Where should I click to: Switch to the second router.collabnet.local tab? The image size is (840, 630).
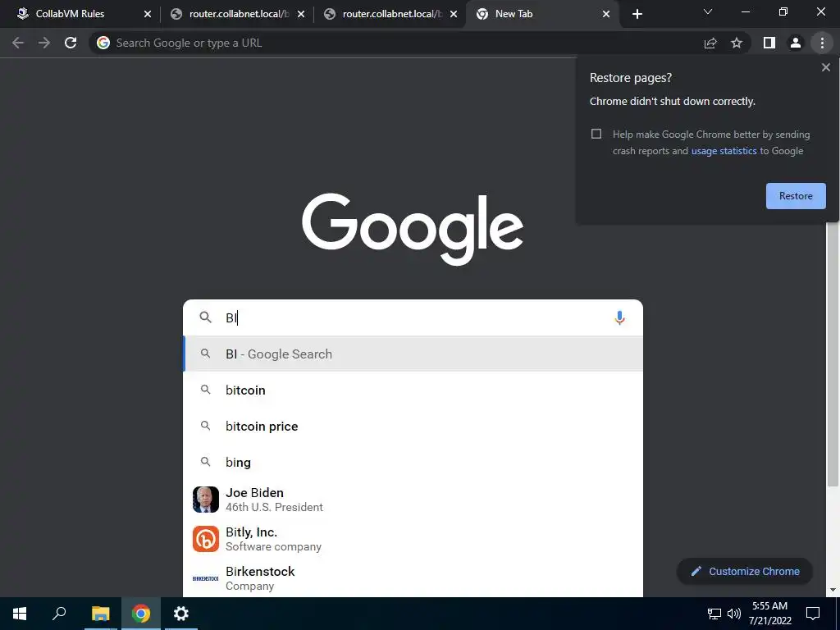[390, 14]
